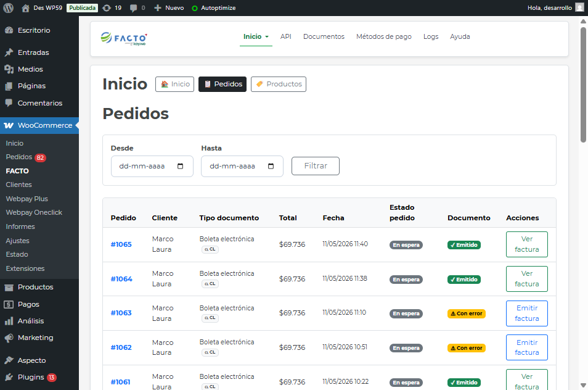Screen dimensions: 588x390
Task: Click the plus icon beside Nuevo
Action: [158, 8]
